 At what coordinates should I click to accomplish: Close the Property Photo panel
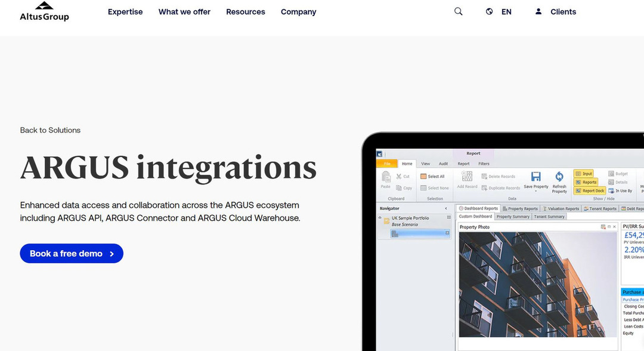[x=614, y=227]
